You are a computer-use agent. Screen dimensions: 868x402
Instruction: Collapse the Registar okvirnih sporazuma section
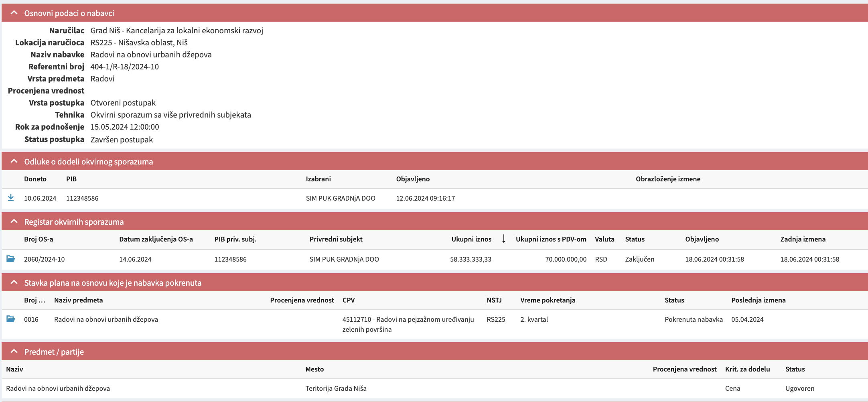(x=14, y=221)
